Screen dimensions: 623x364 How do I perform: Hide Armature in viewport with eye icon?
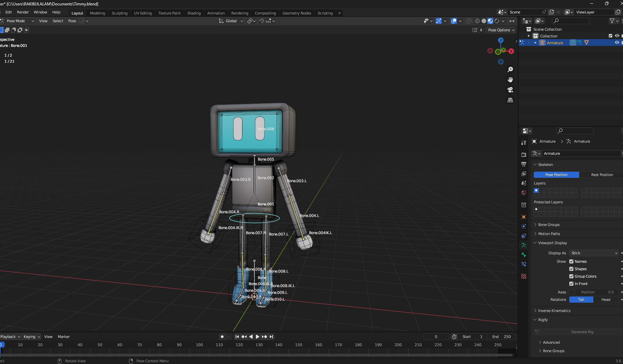tap(617, 43)
